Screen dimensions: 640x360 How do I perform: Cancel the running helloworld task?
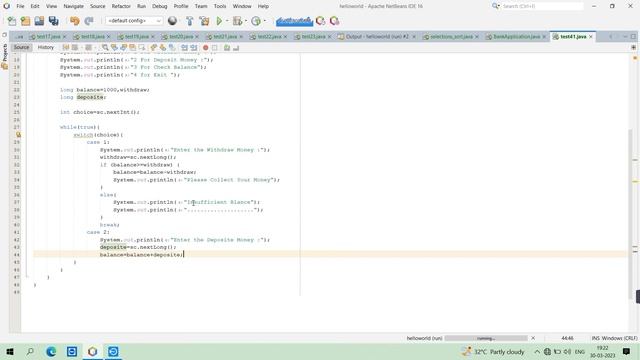click(533, 338)
